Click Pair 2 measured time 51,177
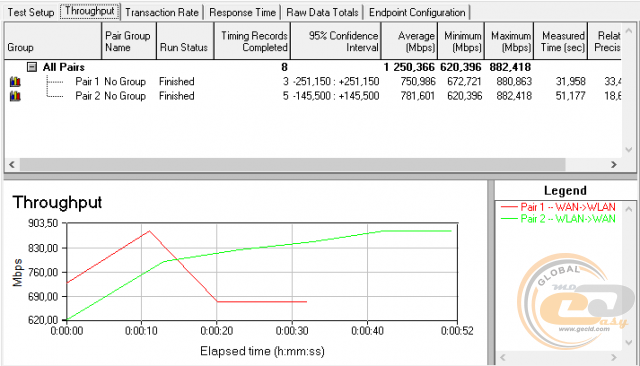This screenshot has height=366, width=640. click(x=571, y=96)
